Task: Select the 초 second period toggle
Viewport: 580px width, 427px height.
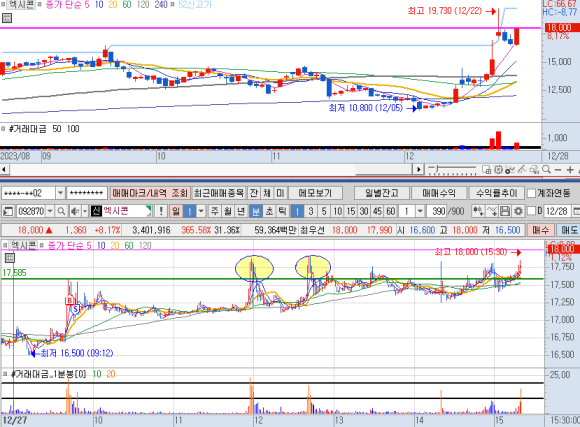Action: coord(269,211)
